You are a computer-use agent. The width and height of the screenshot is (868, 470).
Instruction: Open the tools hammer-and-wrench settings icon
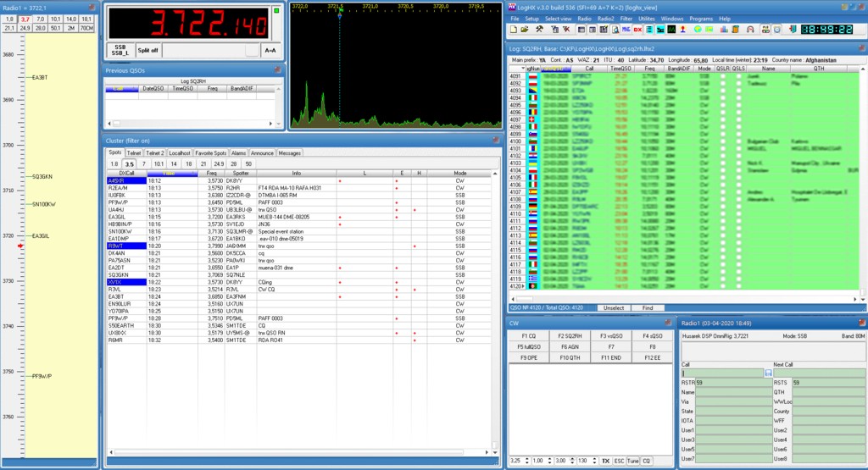[538, 30]
